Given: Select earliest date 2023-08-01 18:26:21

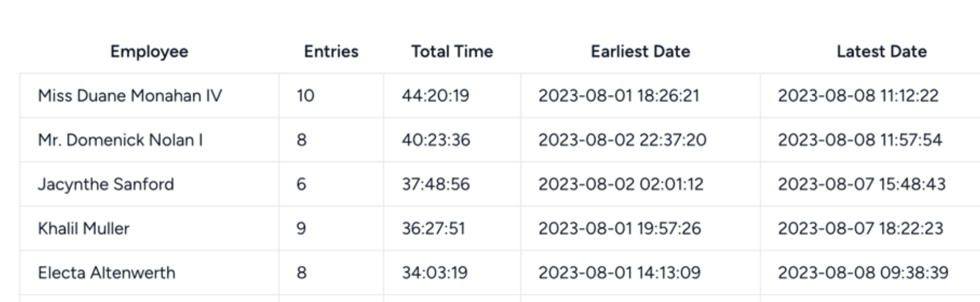Looking at the screenshot, I should pos(619,96).
